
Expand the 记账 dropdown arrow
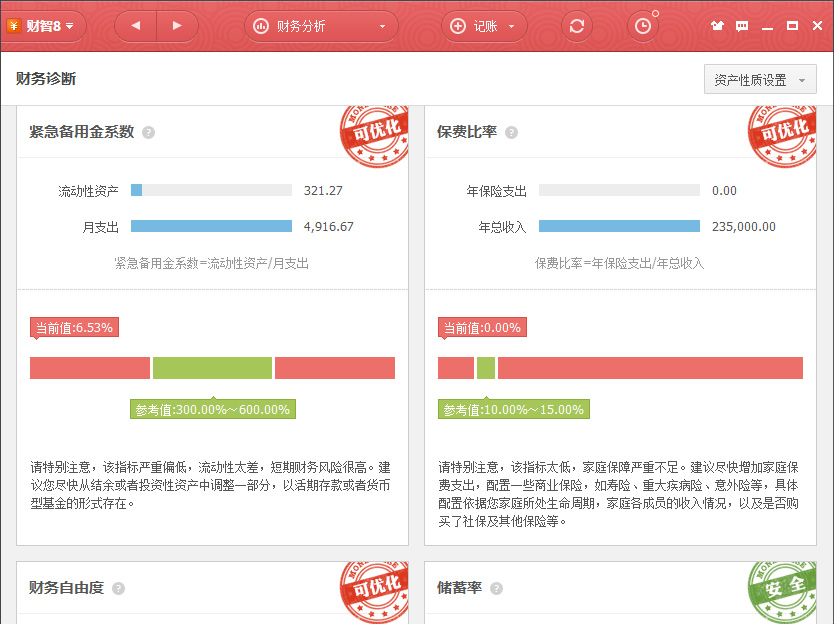(512, 26)
